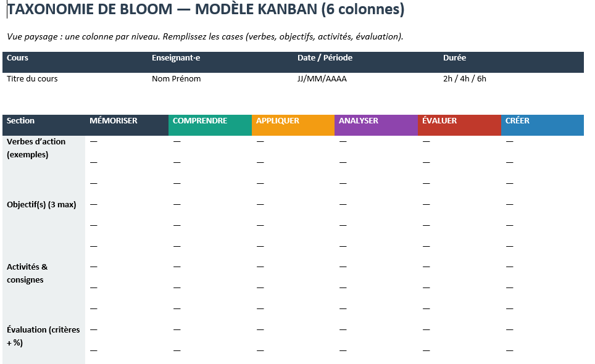Select the "Évaluation (critères + %)" row label

43,336
